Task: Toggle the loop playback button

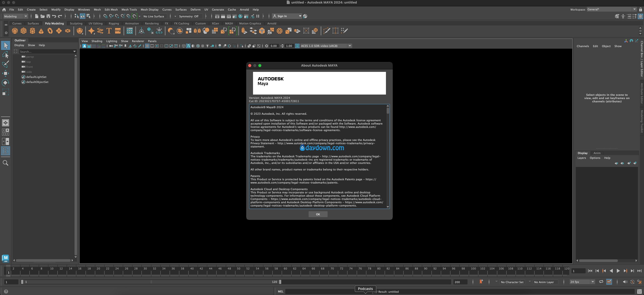Action: (601, 282)
